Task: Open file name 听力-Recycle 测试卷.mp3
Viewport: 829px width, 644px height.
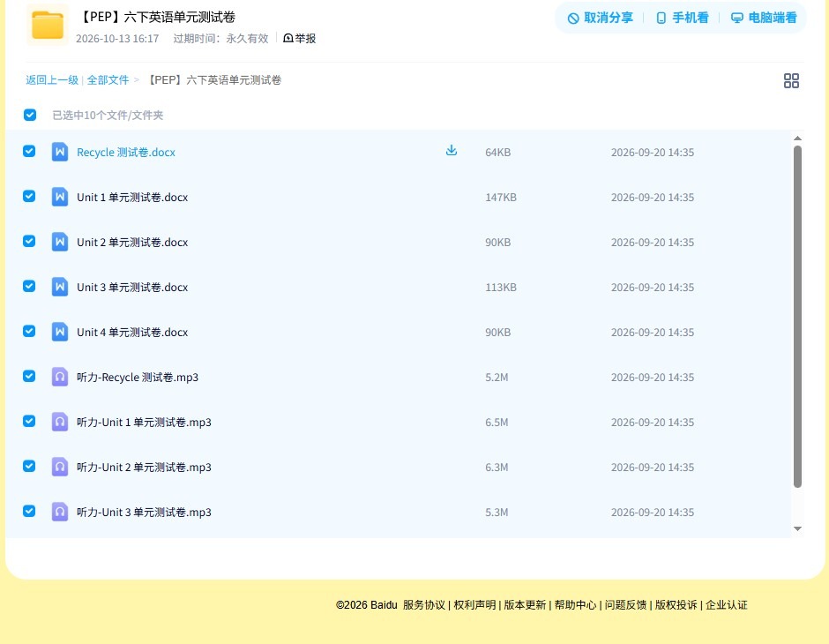Action: pyautogui.click(x=138, y=377)
